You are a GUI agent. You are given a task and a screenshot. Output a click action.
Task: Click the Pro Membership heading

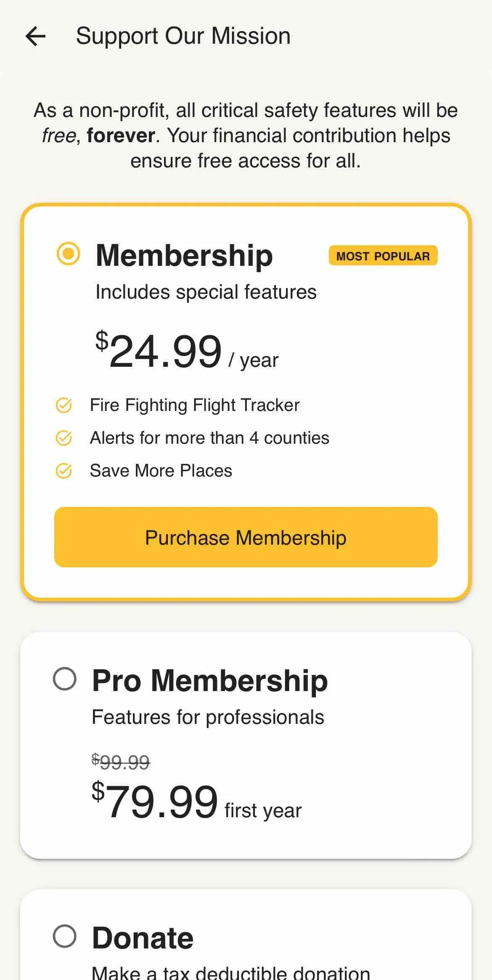(210, 680)
